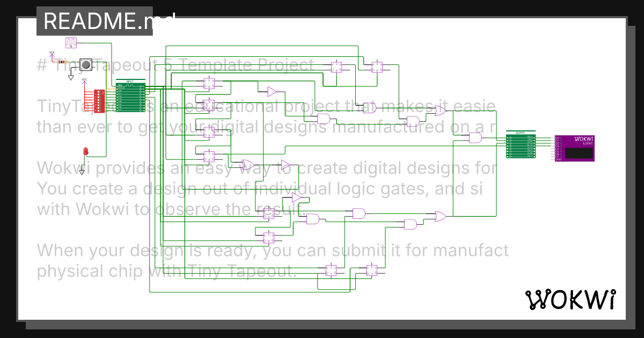Click the ground symbol below the LED

[82, 171]
